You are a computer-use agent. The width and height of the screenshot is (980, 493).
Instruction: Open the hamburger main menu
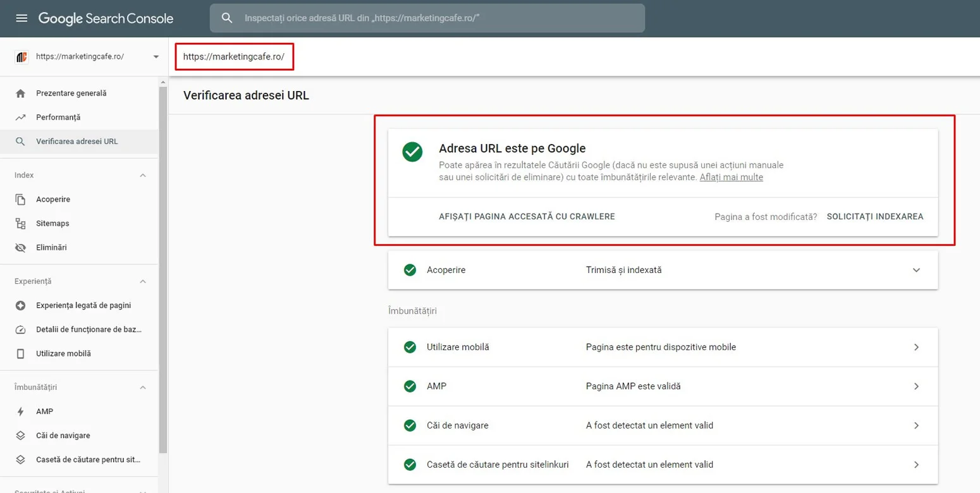(21, 18)
